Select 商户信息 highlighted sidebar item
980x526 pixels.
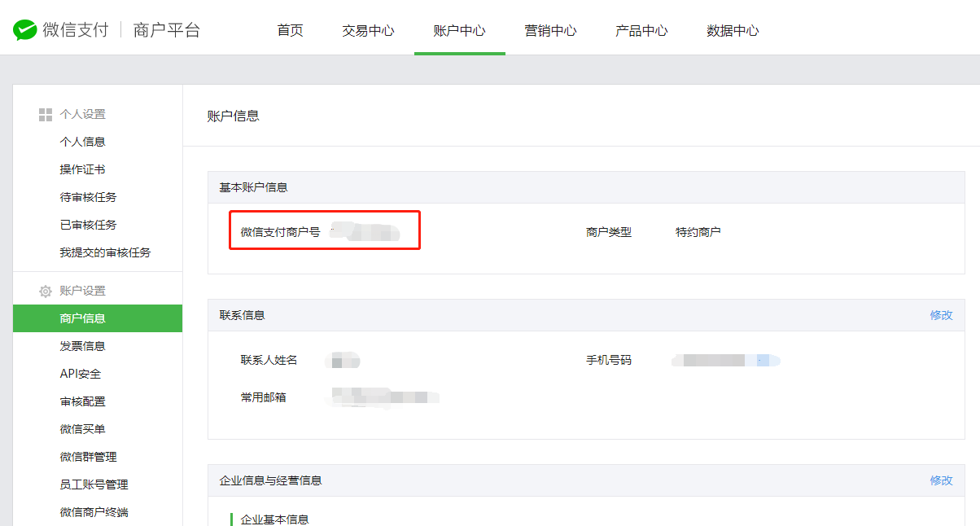coord(98,318)
